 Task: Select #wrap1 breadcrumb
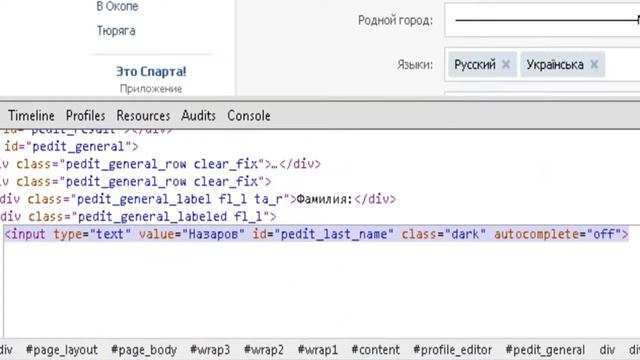[318, 350]
